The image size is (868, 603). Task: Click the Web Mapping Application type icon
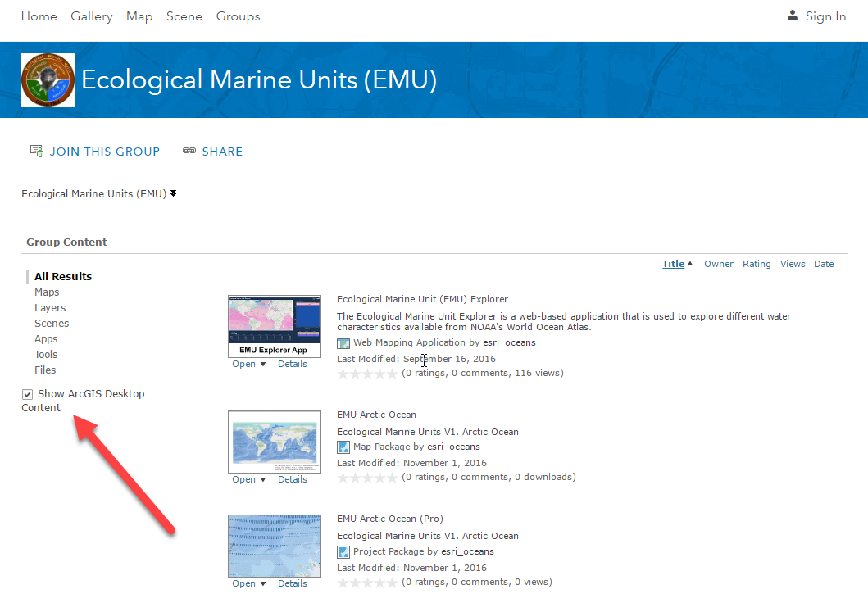pos(343,343)
